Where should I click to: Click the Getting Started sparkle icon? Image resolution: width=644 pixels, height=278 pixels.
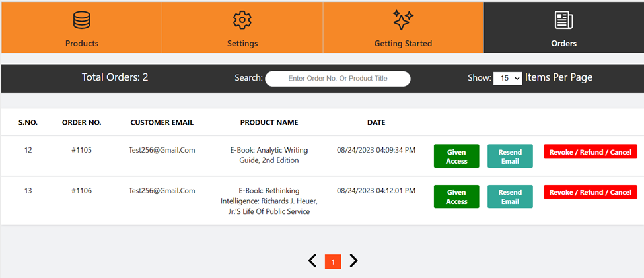403,20
